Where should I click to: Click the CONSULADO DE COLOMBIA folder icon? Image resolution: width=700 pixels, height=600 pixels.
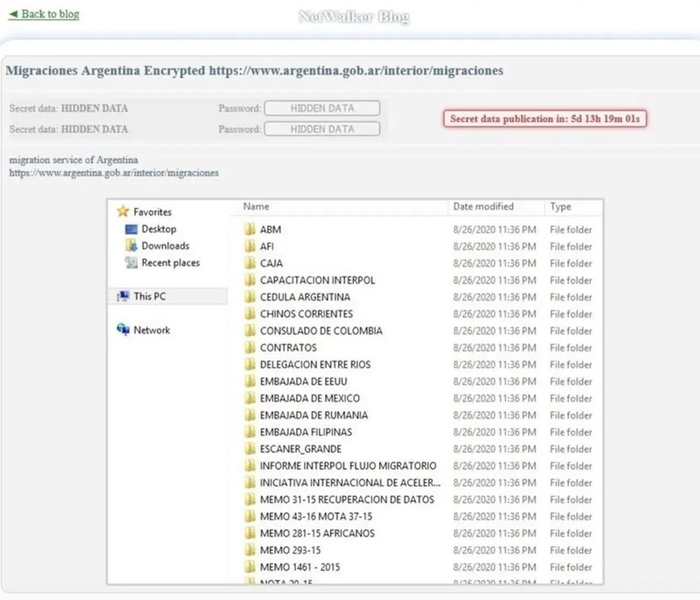[x=250, y=331]
